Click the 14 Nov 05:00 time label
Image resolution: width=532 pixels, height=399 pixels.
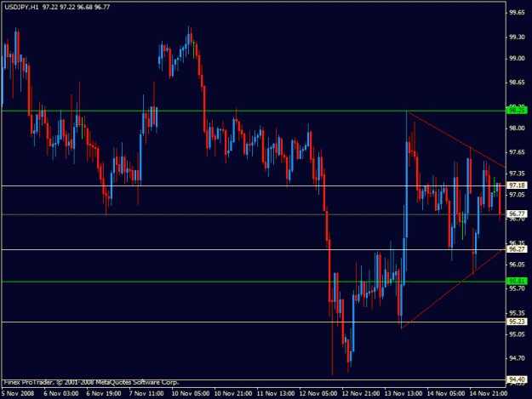click(x=446, y=394)
